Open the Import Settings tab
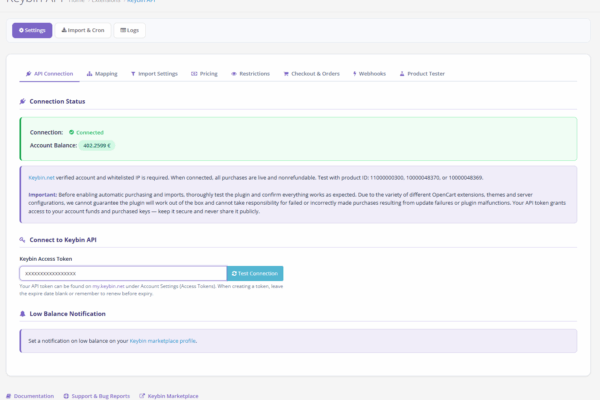This screenshot has height=400, width=600. click(x=154, y=73)
